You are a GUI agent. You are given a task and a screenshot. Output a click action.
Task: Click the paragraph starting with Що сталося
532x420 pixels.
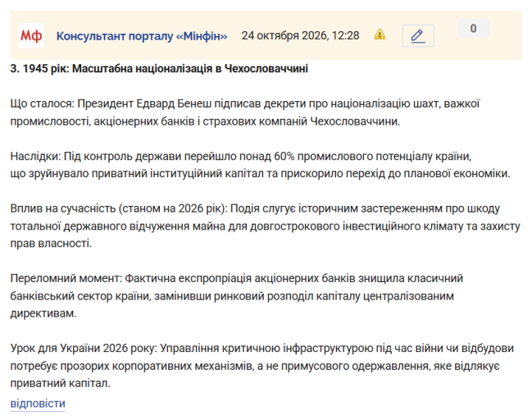[245, 112]
